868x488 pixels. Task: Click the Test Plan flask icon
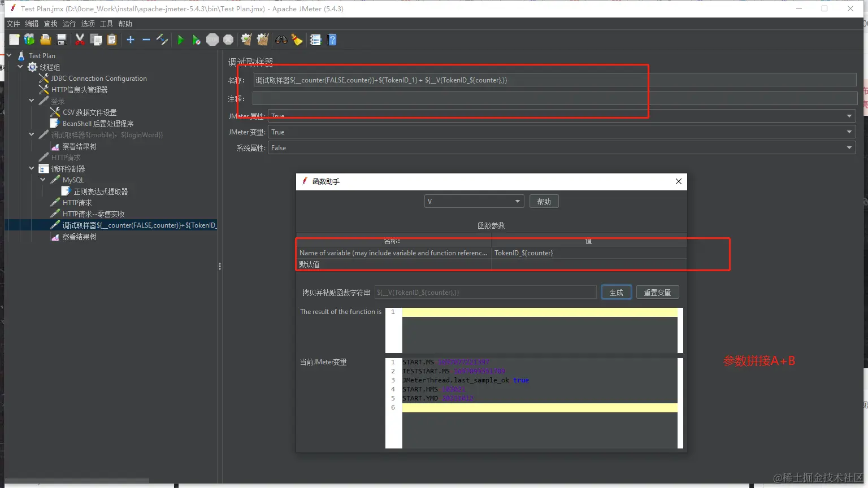click(x=21, y=56)
